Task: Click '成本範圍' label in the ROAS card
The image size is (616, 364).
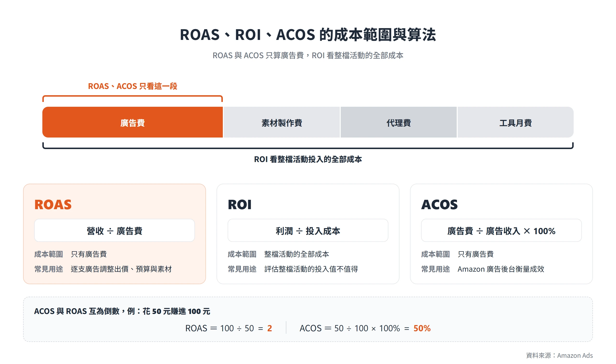Action: pyautogui.click(x=49, y=254)
